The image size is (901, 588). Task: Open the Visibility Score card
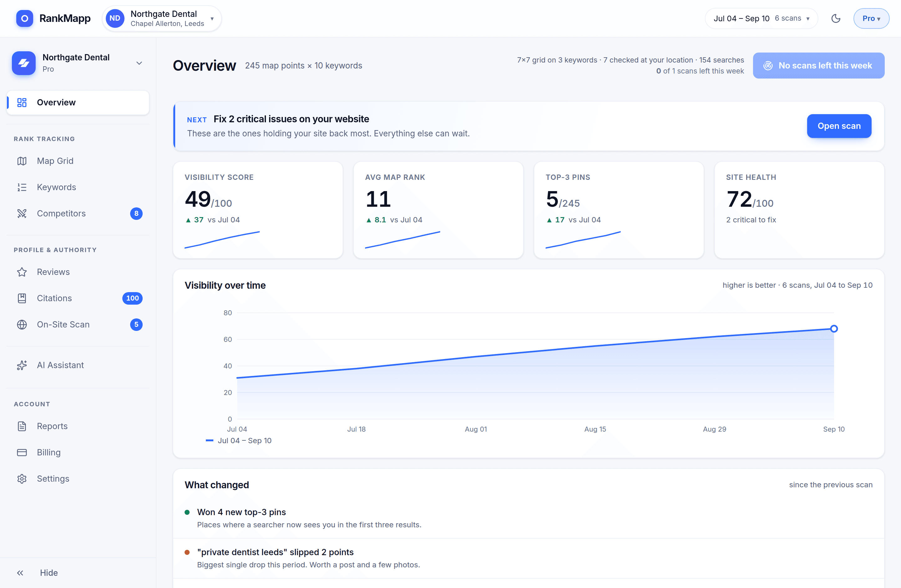(258, 210)
